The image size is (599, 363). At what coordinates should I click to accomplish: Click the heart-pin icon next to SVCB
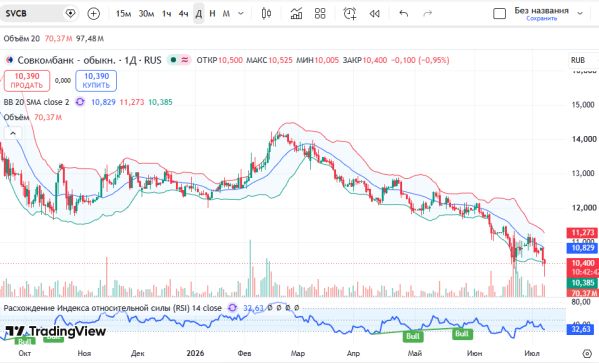(70, 14)
